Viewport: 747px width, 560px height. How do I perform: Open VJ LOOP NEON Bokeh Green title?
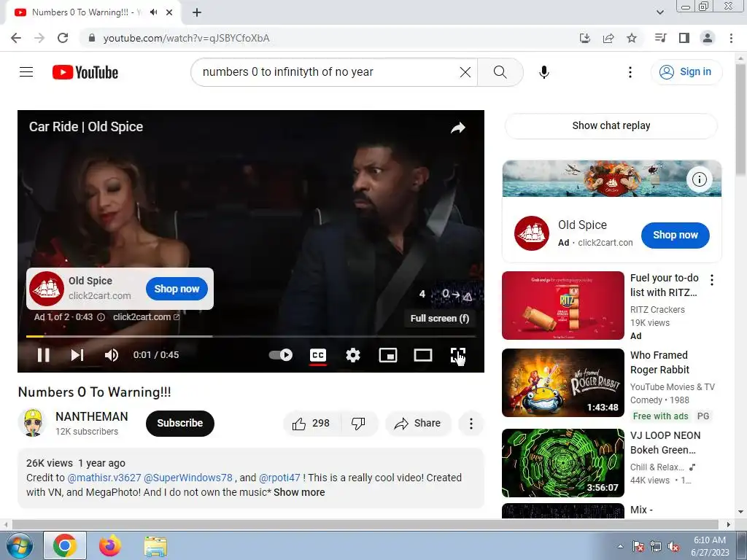click(665, 443)
